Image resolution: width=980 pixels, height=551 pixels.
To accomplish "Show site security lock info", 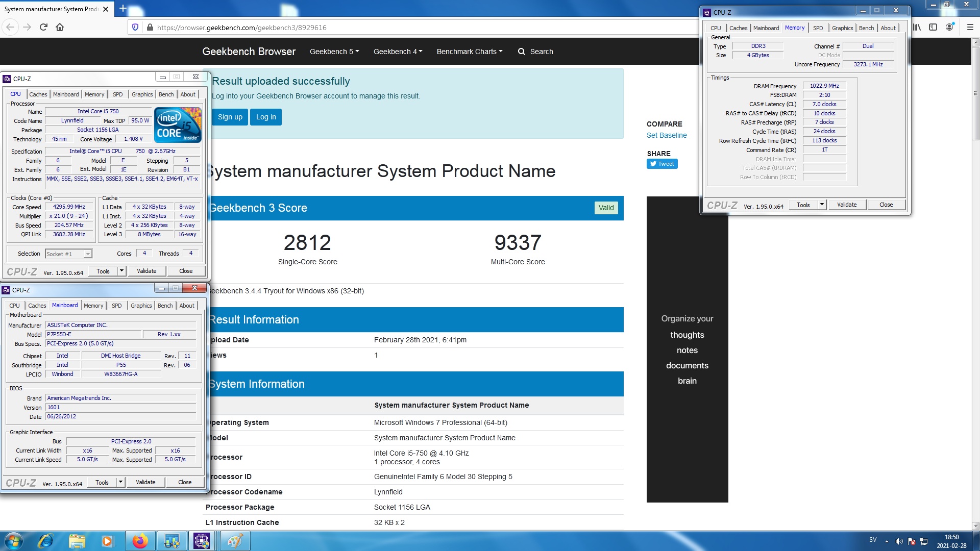I will tap(150, 28).
